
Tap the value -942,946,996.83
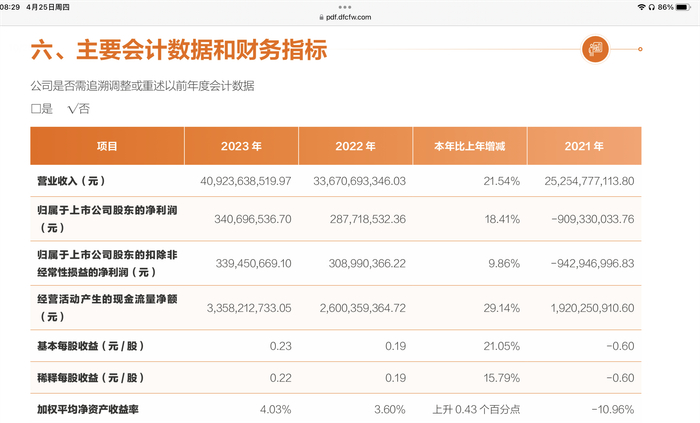coord(593,263)
